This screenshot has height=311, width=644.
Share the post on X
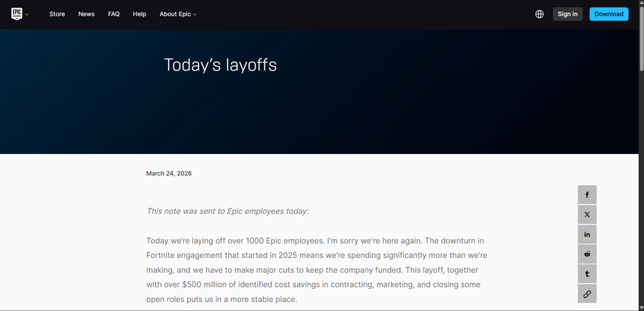[x=587, y=215]
